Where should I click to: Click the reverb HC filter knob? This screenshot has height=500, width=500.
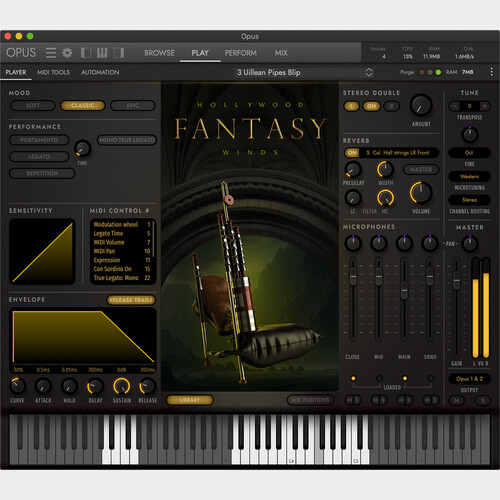[x=385, y=198]
